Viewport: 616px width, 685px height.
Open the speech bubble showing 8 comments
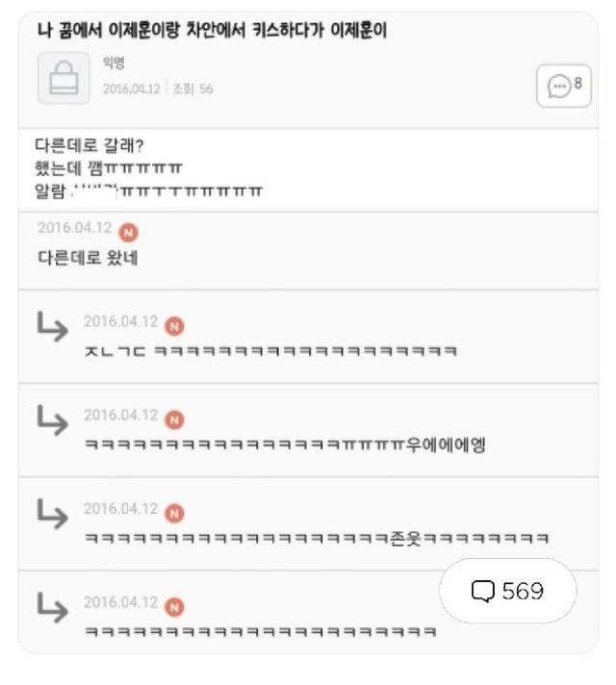tap(563, 86)
